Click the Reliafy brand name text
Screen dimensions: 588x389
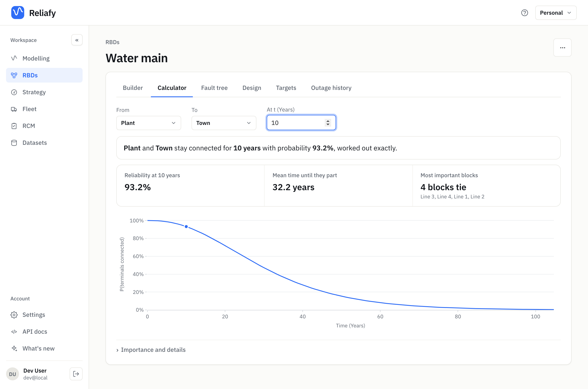(x=42, y=13)
